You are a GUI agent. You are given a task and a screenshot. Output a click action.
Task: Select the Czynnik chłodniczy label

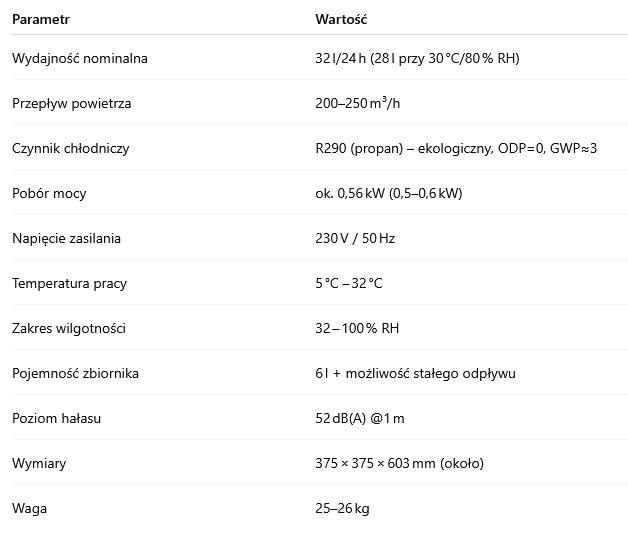71,148
